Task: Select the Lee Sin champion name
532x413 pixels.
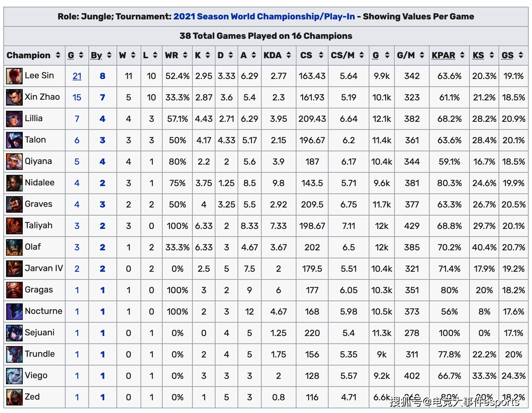Action: pos(39,76)
